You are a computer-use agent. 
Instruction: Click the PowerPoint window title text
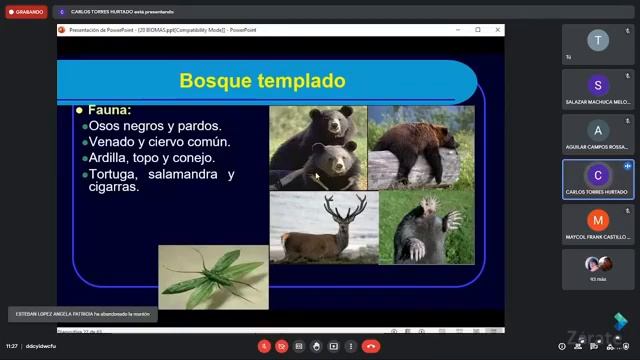coord(163,30)
